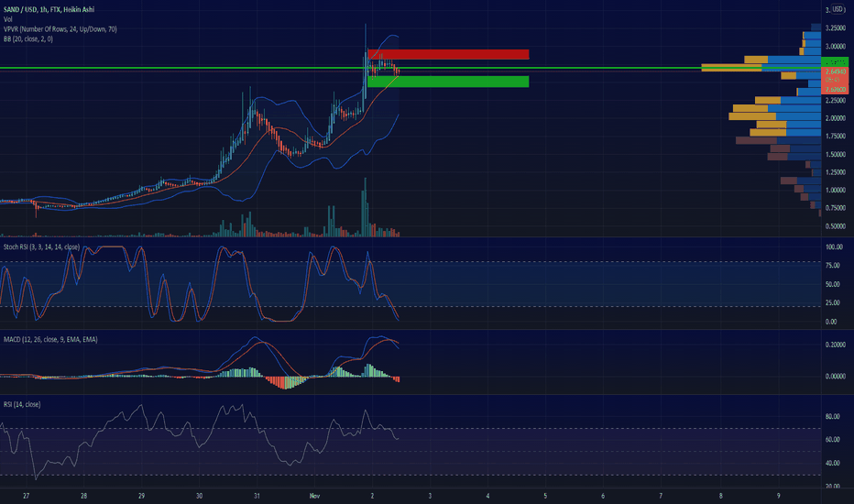854x504 pixels.
Task: Click date 7 on the time axis
Action: coord(661,497)
